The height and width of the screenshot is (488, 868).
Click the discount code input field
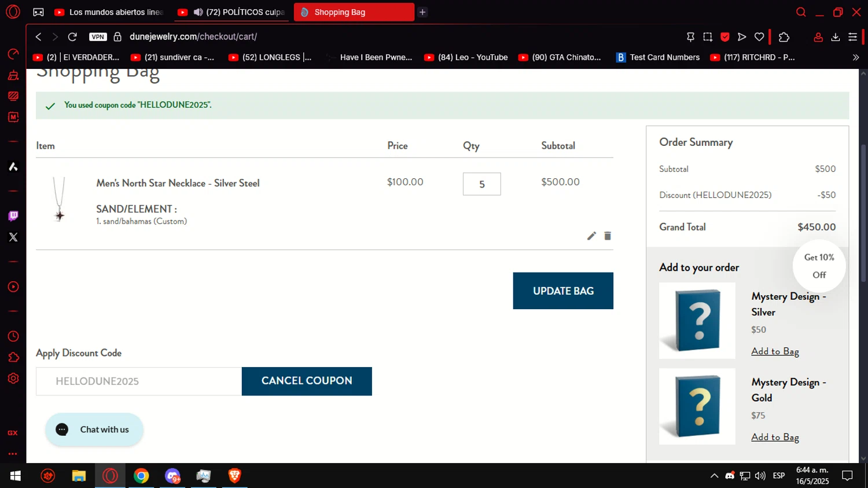point(139,381)
